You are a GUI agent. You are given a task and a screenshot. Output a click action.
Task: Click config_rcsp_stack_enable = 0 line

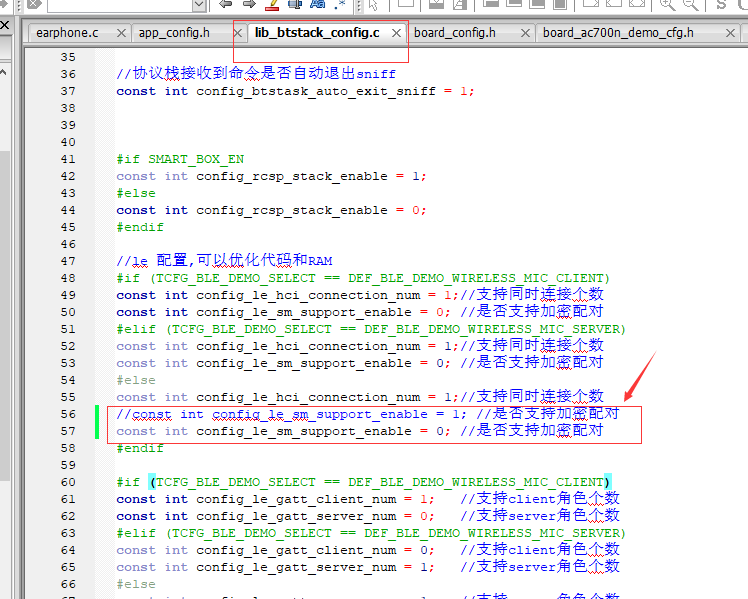(271, 210)
